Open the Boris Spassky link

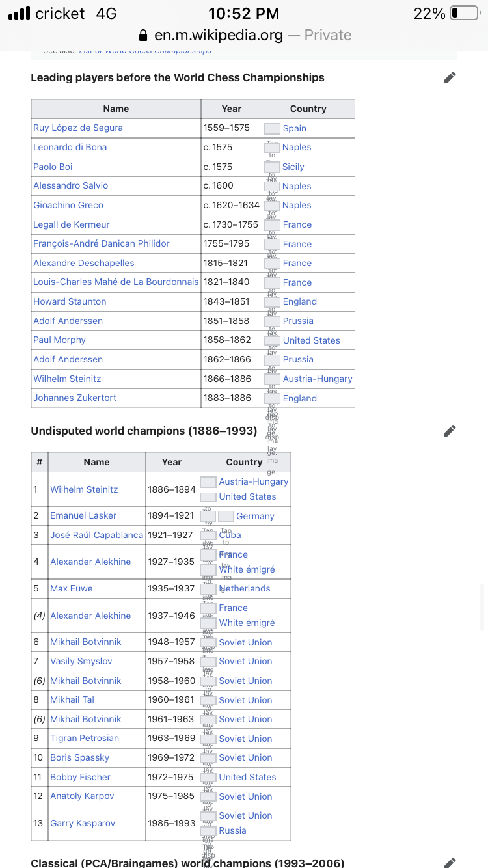pyautogui.click(x=79, y=757)
